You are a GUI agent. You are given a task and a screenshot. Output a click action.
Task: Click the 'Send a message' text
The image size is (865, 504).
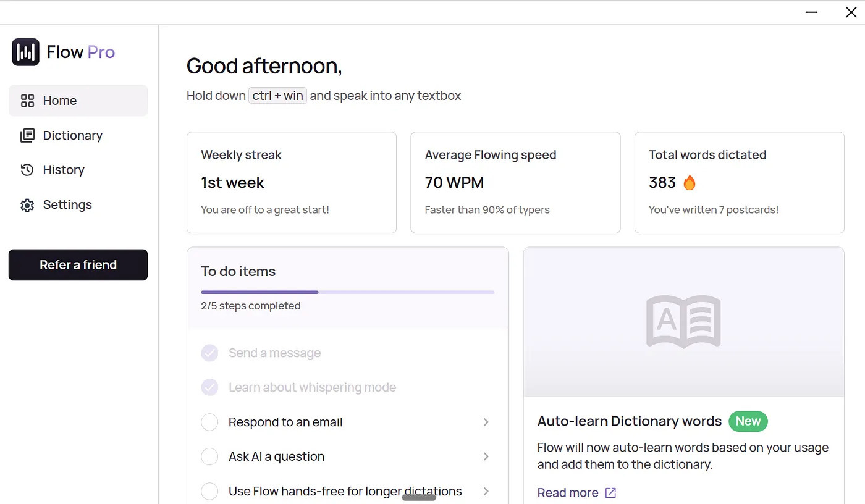point(274,353)
